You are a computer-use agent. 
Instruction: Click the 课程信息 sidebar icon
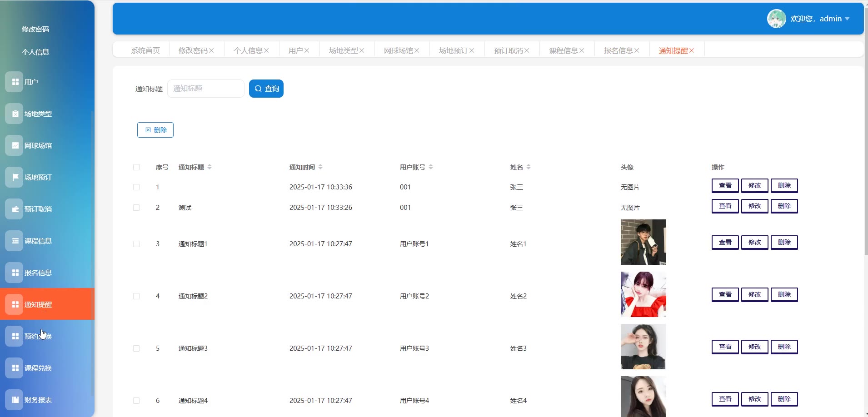click(x=14, y=241)
